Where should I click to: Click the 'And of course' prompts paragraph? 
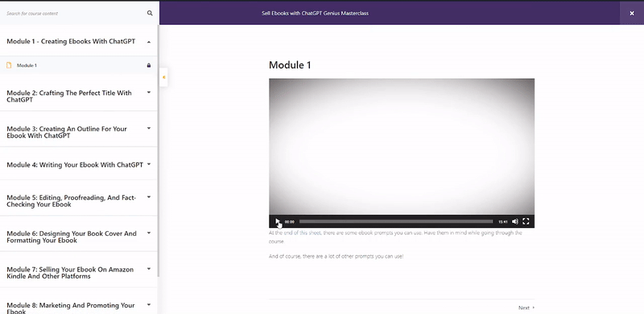click(336, 256)
